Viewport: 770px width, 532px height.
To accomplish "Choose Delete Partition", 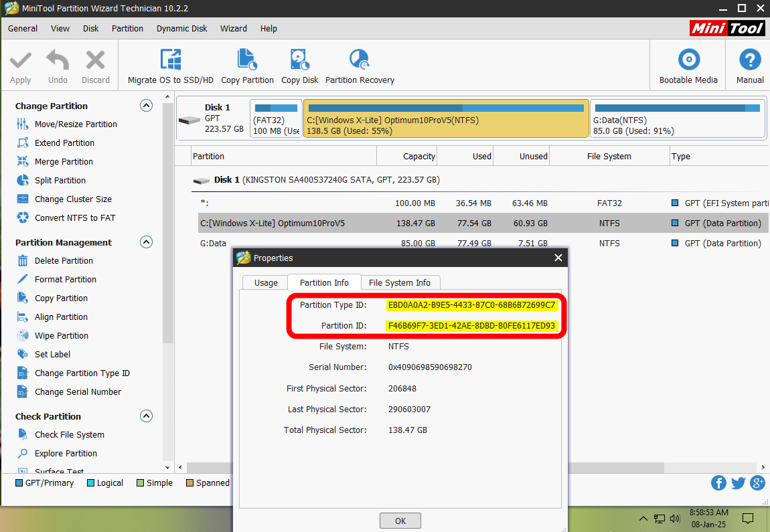I will tap(64, 260).
